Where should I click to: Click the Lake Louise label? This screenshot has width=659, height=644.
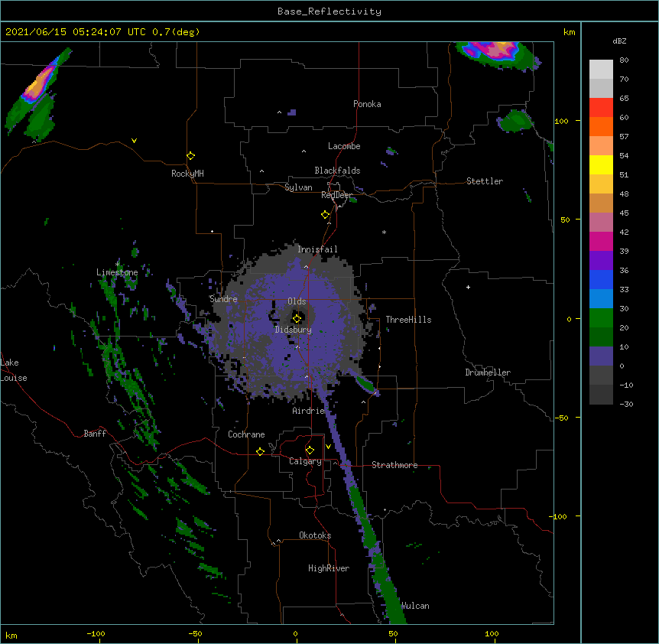[x=12, y=370]
